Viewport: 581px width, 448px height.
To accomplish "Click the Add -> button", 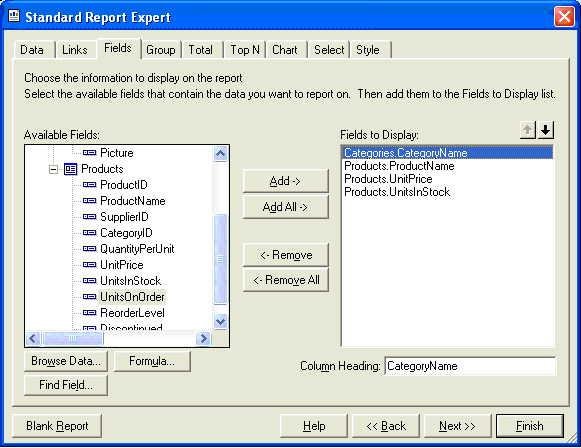I will coord(285,181).
